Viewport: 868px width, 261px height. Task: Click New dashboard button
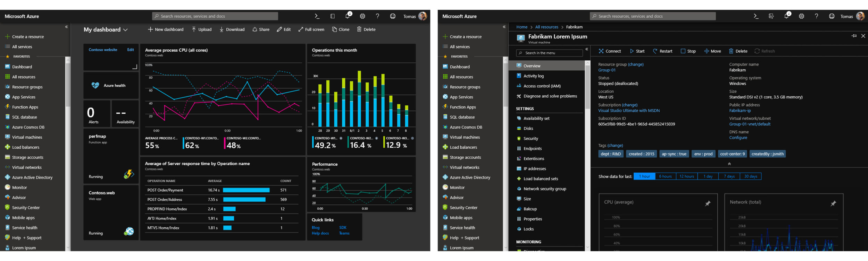[166, 29]
